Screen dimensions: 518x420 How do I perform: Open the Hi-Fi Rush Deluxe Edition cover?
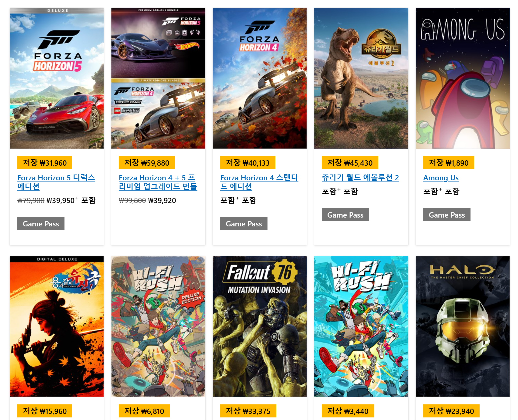tap(158, 326)
